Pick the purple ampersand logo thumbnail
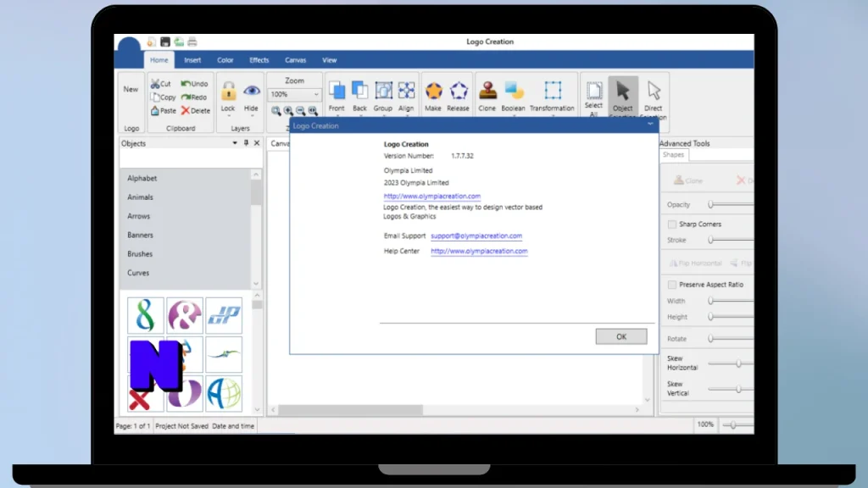This screenshot has width=868, height=488. (x=185, y=315)
